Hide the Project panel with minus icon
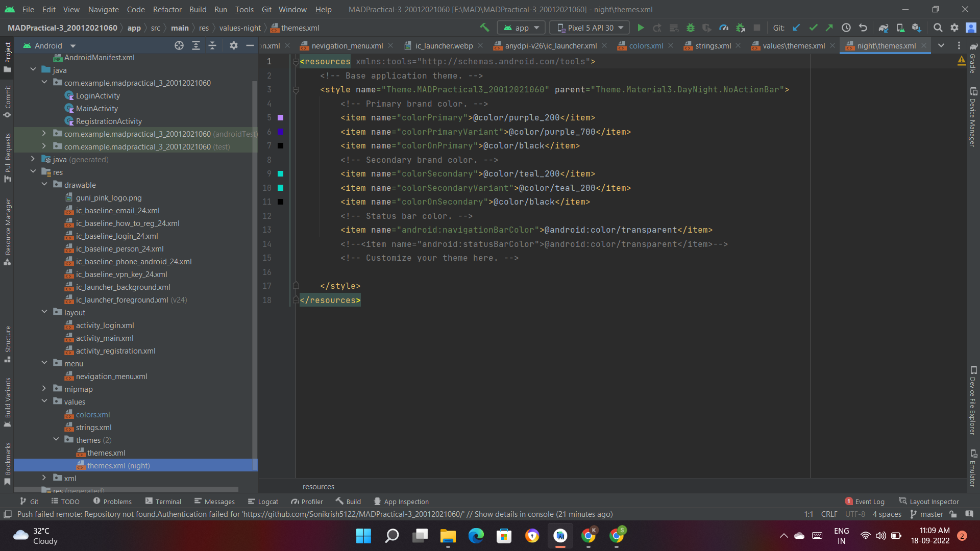 (250, 45)
